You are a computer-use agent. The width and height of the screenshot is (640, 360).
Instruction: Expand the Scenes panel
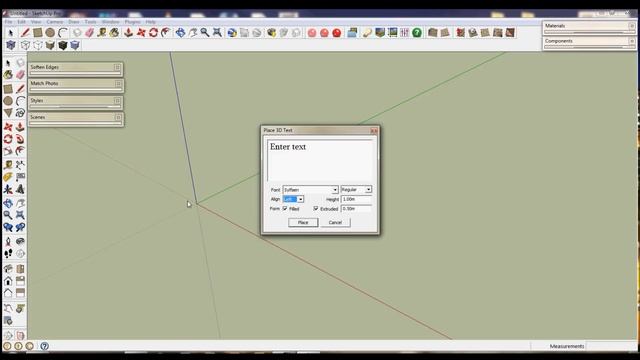click(x=75, y=120)
